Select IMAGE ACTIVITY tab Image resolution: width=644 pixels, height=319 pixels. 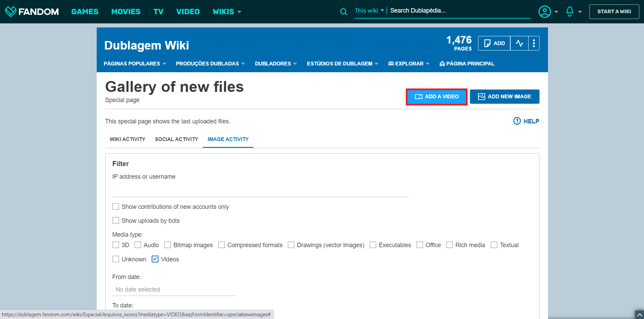228,139
